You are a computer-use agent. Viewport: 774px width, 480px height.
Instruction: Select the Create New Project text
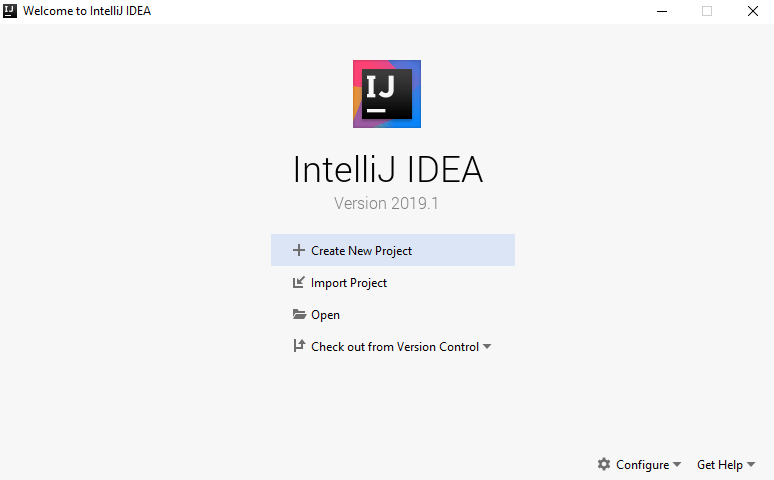[x=361, y=251]
